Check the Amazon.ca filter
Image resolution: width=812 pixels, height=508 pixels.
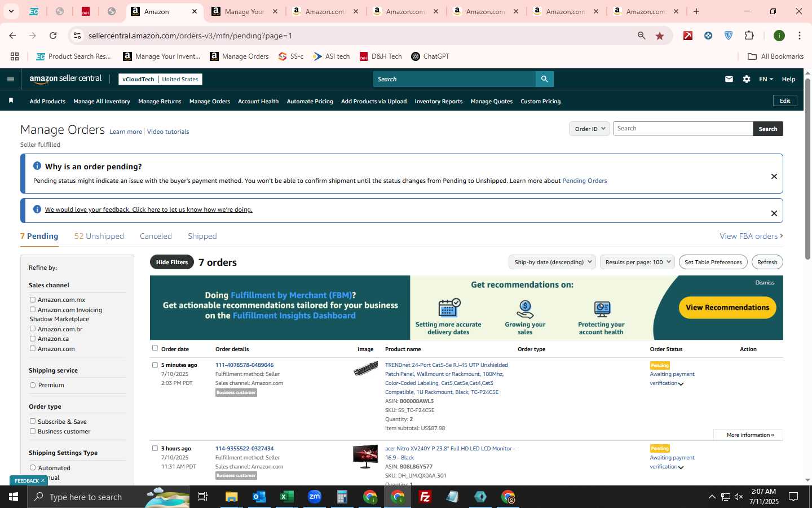[x=33, y=339]
